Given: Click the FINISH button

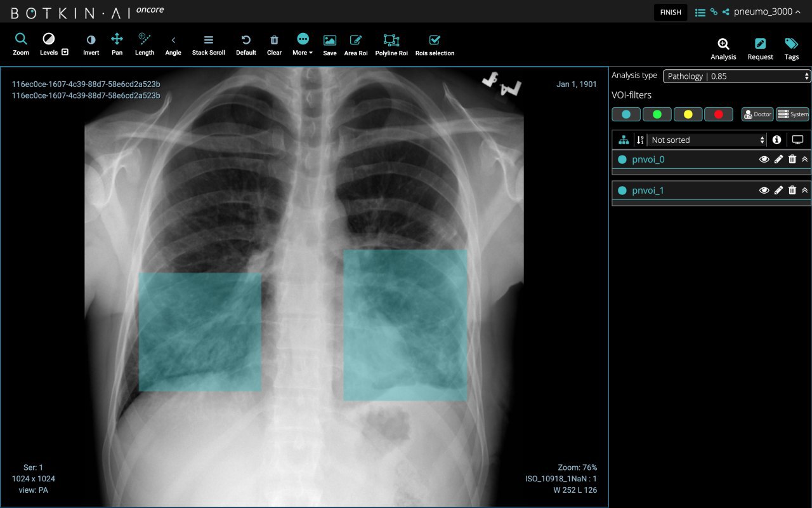Looking at the screenshot, I should tap(671, 12).
